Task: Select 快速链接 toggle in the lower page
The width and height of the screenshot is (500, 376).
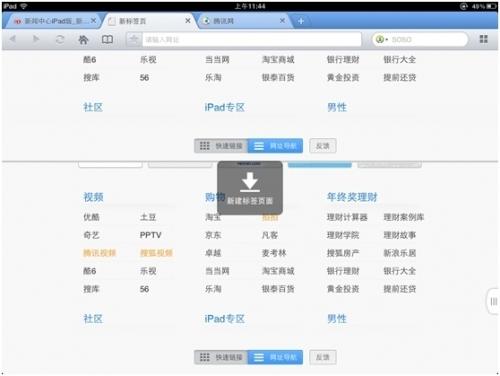Action: coord(221,357)
